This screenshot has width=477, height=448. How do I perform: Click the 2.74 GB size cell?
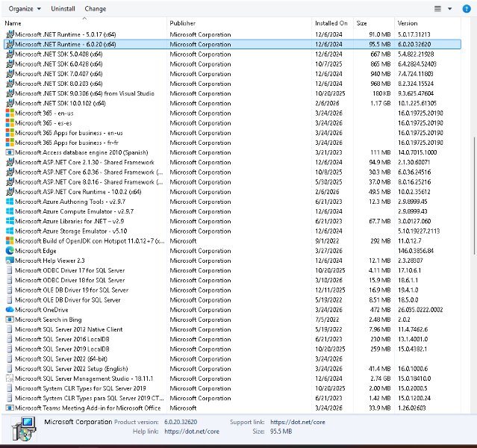(380, 379)
